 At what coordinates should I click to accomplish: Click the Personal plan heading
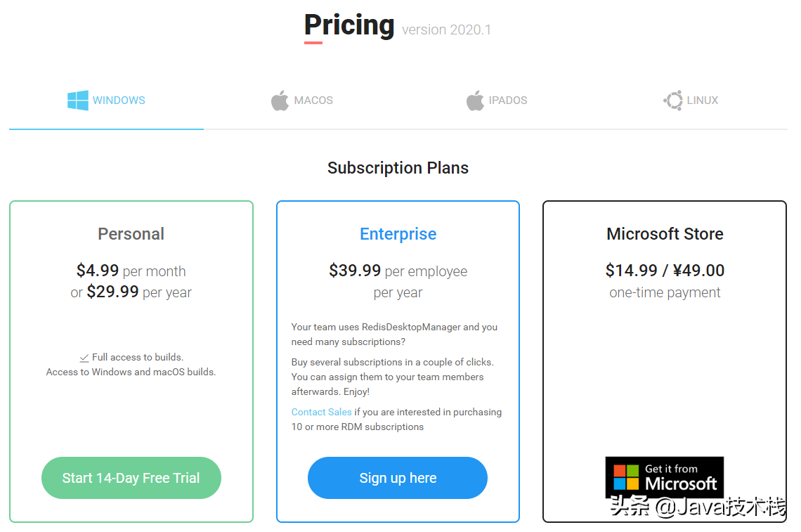(x=131, y=234)
